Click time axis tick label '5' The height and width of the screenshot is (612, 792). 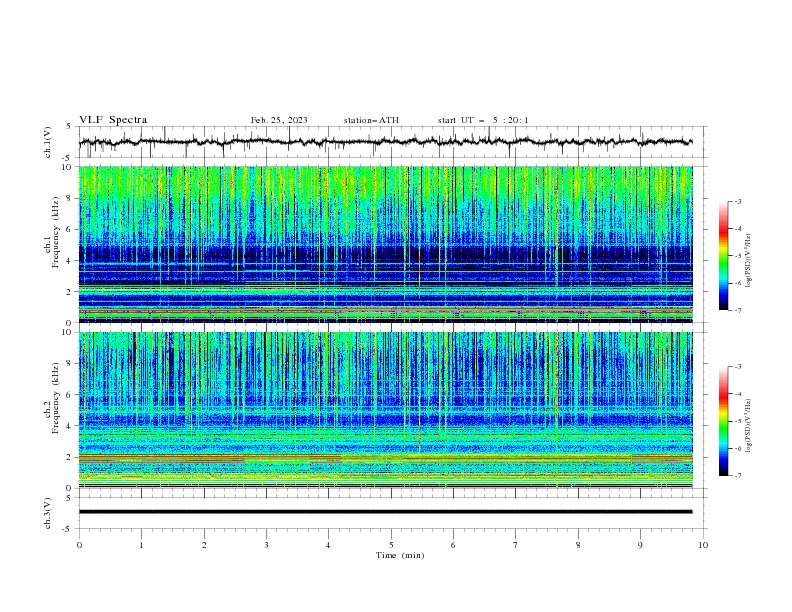(391, 545)
